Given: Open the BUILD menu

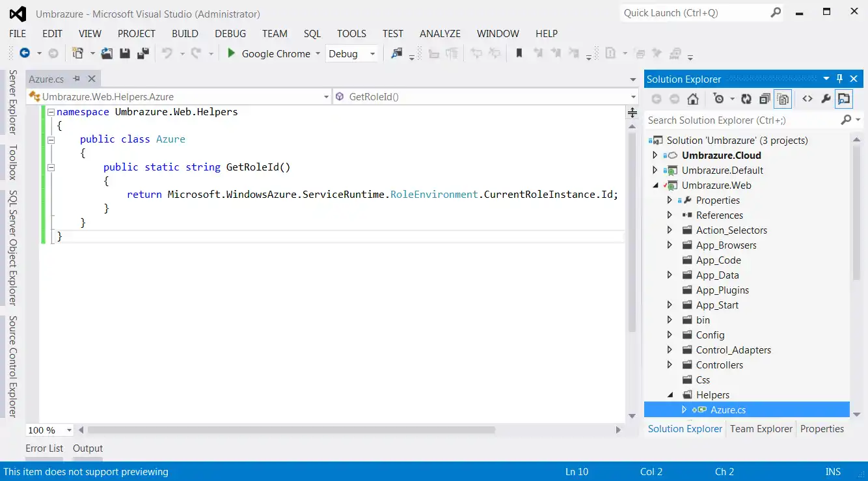Looking at the screenshot, I should pos(185,34).
